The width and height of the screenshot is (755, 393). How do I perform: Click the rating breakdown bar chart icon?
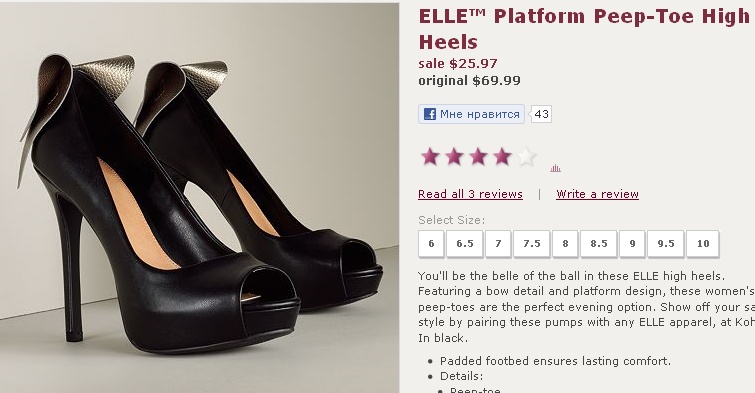(555, 168)
